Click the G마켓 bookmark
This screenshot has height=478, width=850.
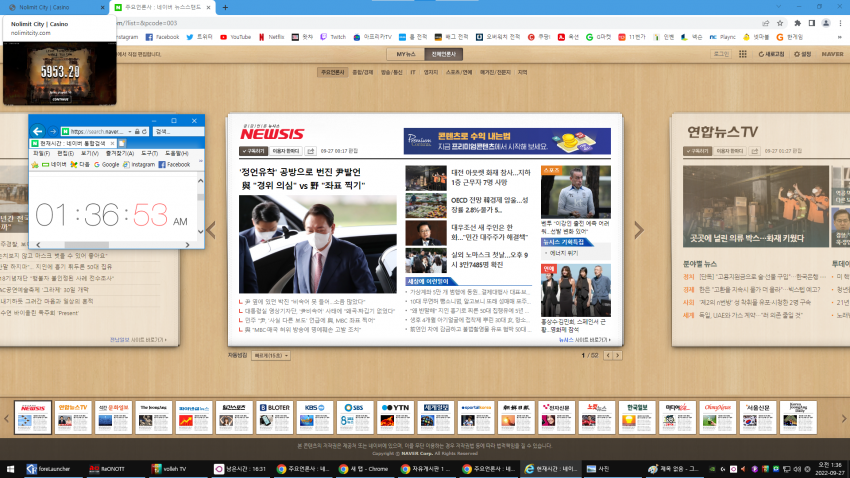[x=598, y=37]
